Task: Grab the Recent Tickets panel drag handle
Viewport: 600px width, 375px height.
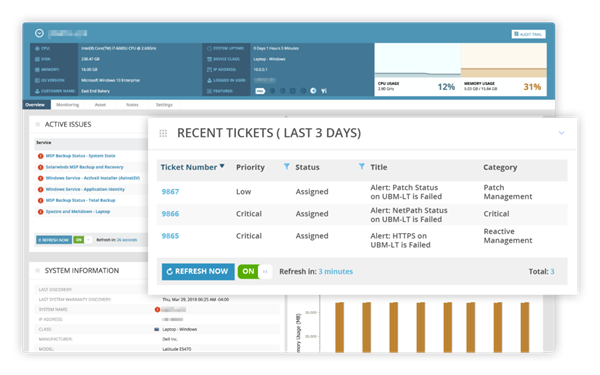Action: [163, 133]
